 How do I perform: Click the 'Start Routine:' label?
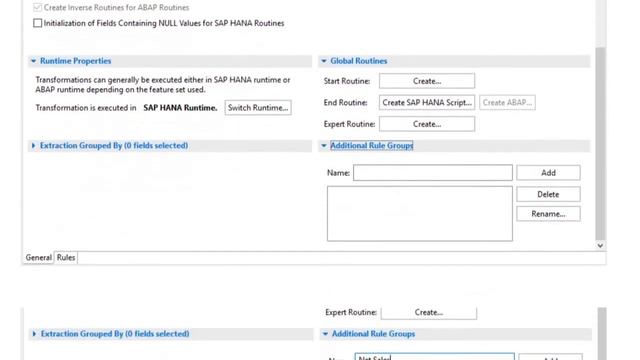[347, 81]
